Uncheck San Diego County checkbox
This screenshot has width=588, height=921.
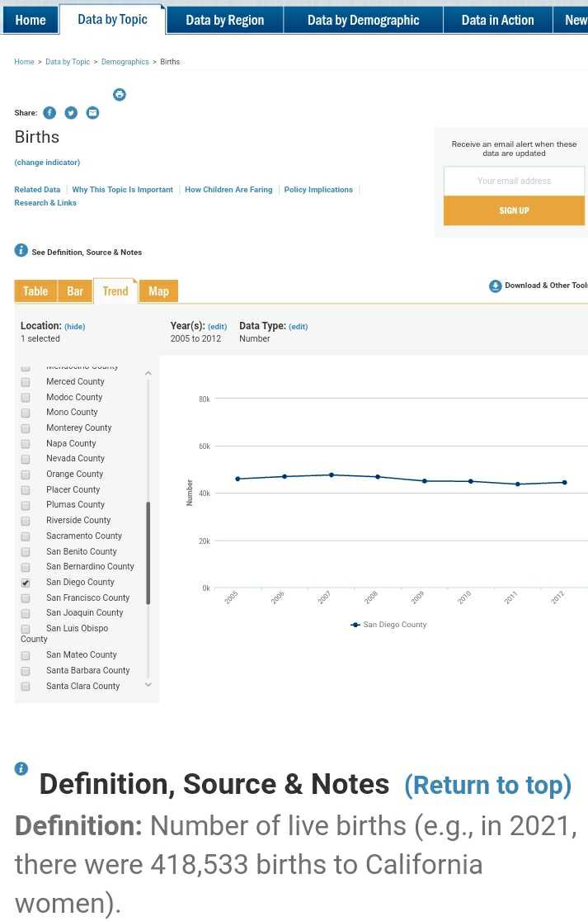pyautogui.click(x=26, y=583)
